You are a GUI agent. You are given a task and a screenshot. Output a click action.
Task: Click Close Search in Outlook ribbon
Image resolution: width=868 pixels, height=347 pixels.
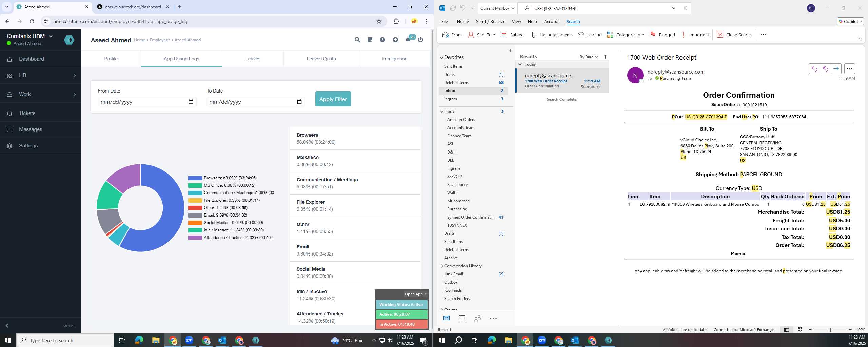pos(734,35)
